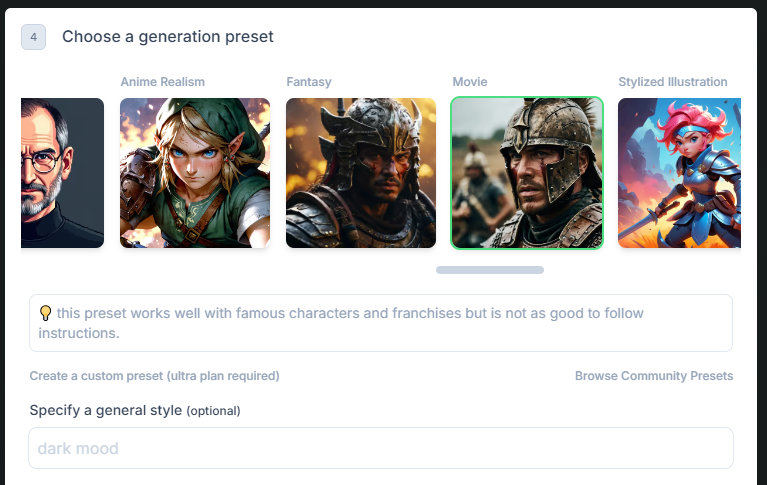Focus the 'dark mood' general style field
This screenshot has width=767, height=485.
coord(381,448)
